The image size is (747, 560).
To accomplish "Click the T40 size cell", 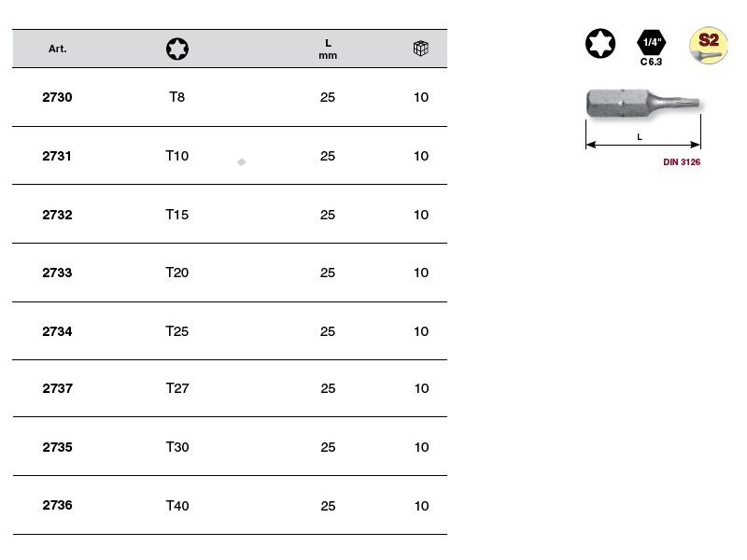I will click(x=177, y=506).
